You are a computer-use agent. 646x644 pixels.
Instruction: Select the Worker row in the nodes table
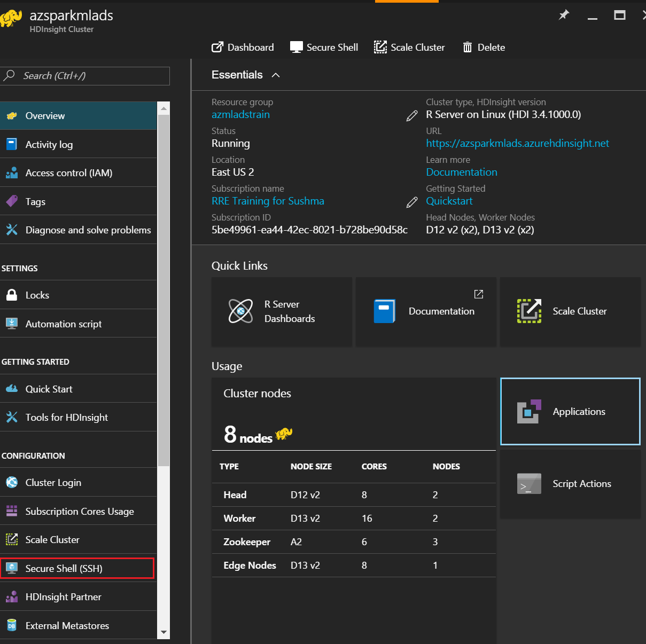pyautogui.click(x=354, y=518)
